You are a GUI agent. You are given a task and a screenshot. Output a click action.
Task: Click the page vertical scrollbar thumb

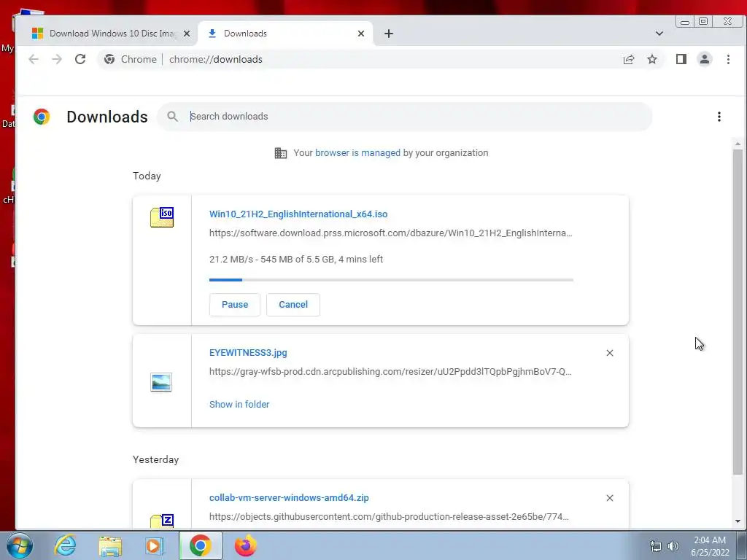click(x=738, y=312)
